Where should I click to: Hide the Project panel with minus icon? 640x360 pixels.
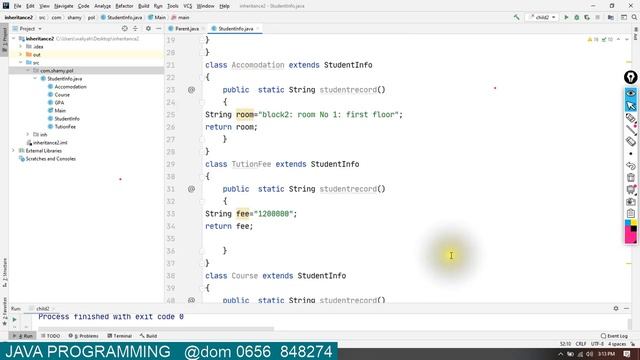coord(158,29)
